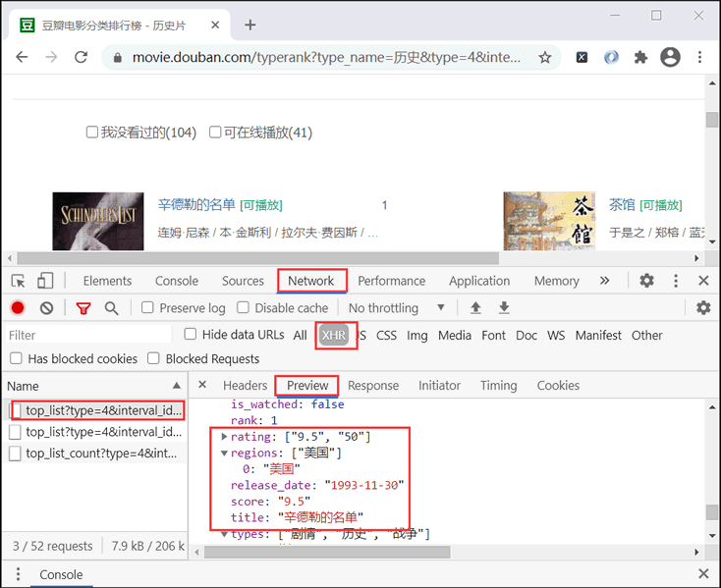This screenshot has height=588, width=721.
Task: Filter requests by CSS type
Action: coord(386,336)
